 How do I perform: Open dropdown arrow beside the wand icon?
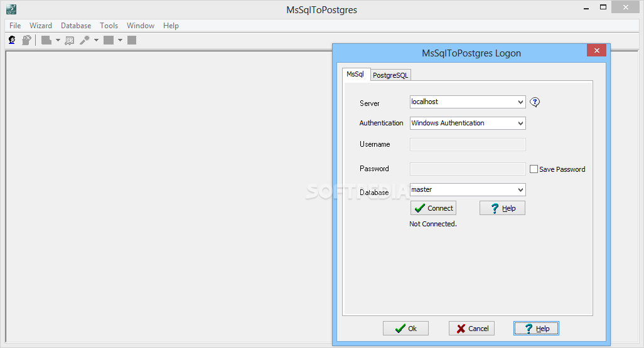coord(97,40)
